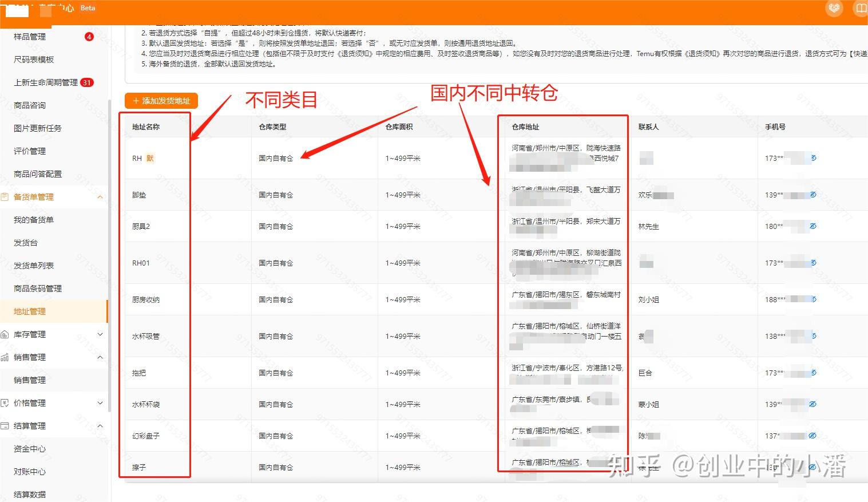Toggle the eye icon in 水杯吸管 row
This screenshot has height=502, width=868.
coord(813,336)
